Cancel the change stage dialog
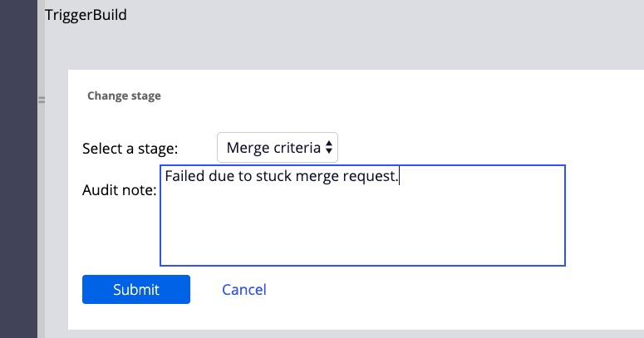644x338 pixels. pyautogui.click(x=244, y=290)
